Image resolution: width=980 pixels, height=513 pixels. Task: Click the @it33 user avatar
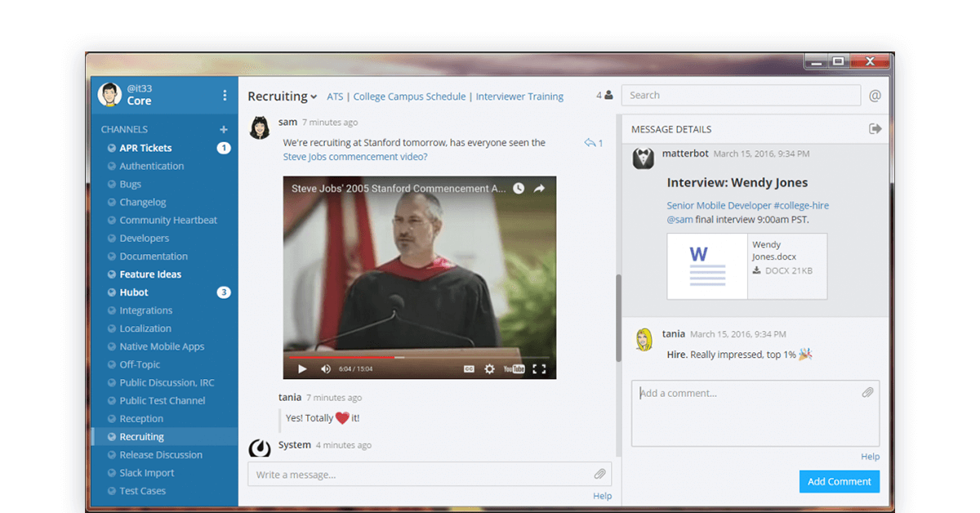tap(109, 95)
